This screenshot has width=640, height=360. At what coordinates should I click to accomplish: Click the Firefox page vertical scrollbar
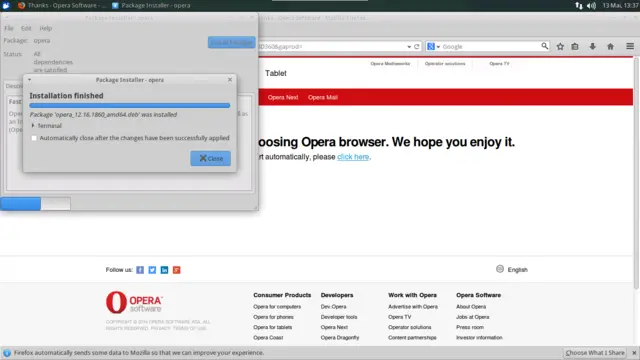click(636, 173)
